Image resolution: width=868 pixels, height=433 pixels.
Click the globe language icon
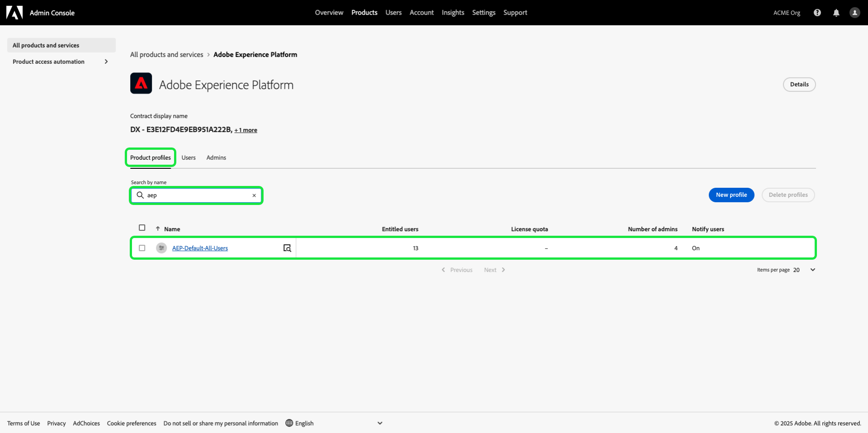tap(289, 423)
